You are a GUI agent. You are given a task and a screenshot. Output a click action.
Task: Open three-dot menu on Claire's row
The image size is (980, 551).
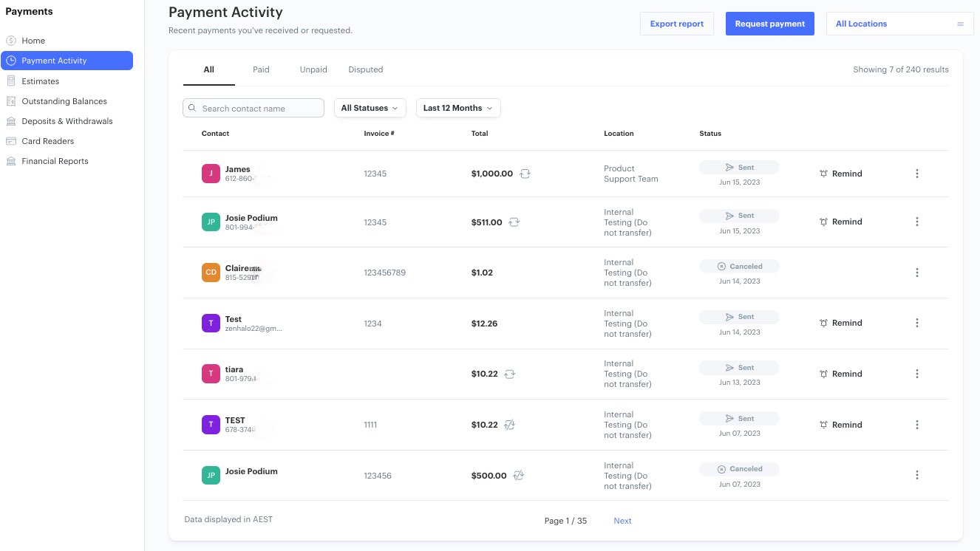(917, 272)
